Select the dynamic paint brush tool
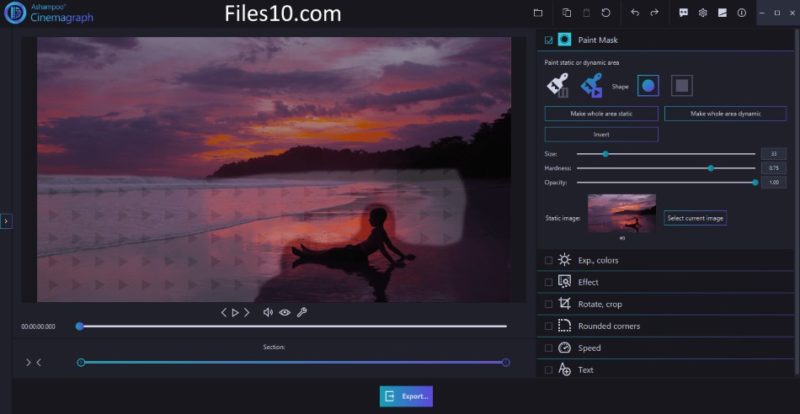800x414 pixels. point(592,85)
